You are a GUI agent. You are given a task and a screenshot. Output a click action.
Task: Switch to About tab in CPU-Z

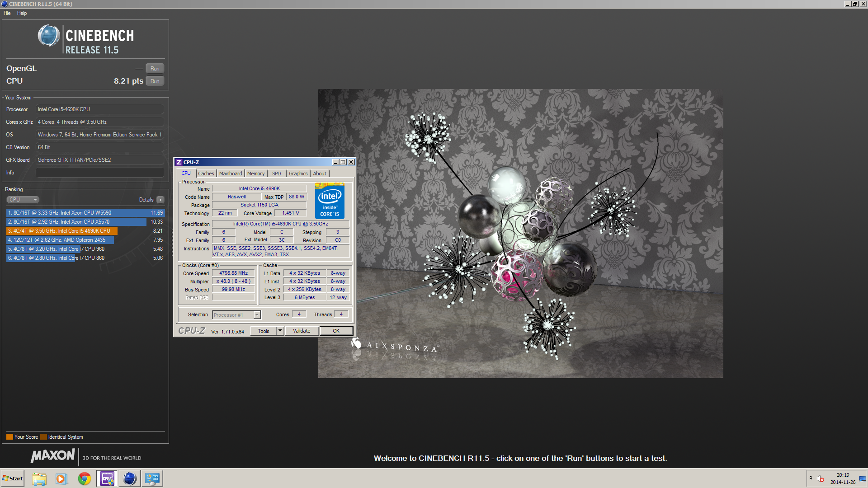click(x=320, y=174)
